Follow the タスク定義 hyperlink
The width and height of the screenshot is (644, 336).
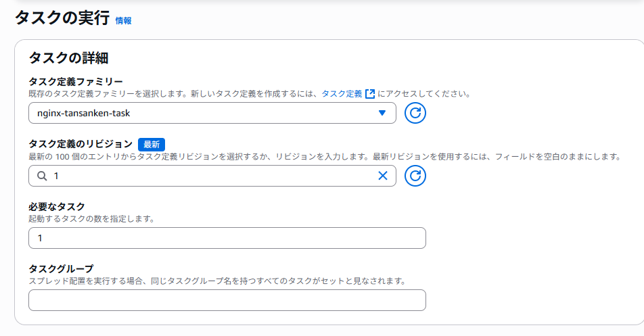[x=342, y=94]
